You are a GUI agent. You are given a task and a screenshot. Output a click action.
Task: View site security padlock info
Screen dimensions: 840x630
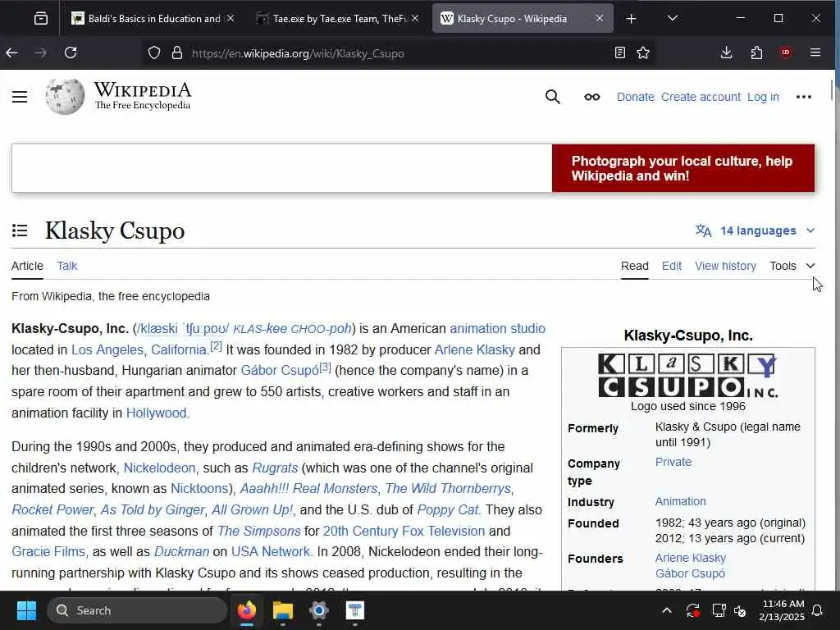(177, 53)
